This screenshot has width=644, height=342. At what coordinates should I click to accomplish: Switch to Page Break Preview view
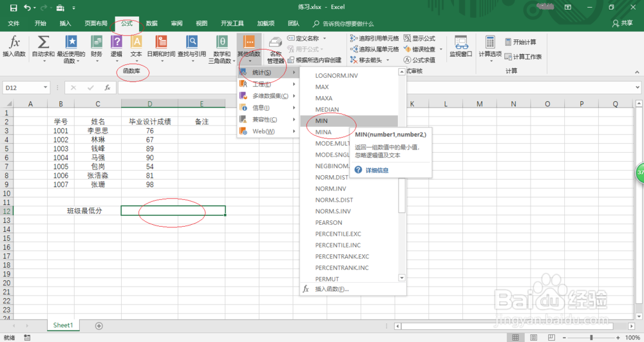tap(552, 337)
